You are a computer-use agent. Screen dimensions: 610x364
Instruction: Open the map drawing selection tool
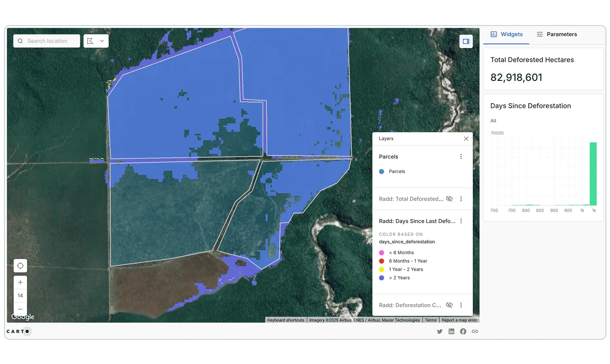pos(90,41)
